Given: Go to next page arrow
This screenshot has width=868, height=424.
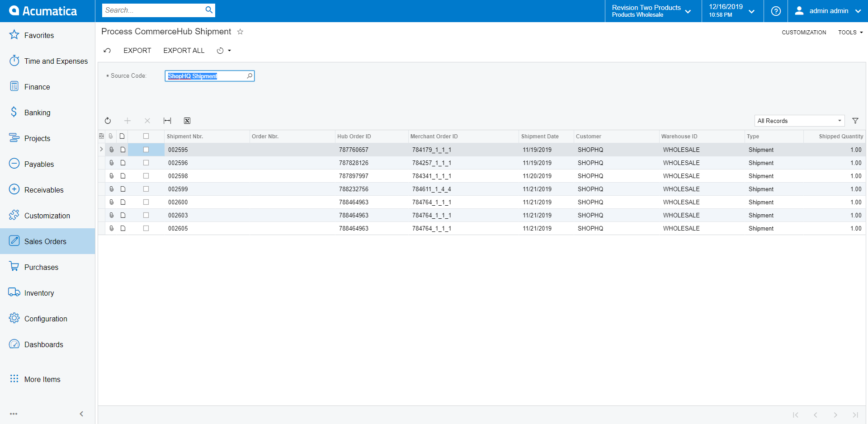Looking at the screenshot, I should pyautogui.click(x=835, y=415).
